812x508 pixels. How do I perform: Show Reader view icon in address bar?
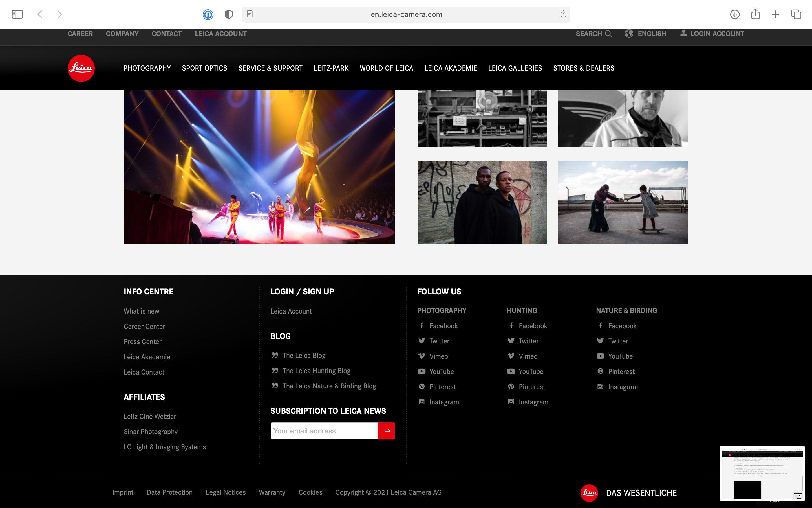(x=250, y=14)
